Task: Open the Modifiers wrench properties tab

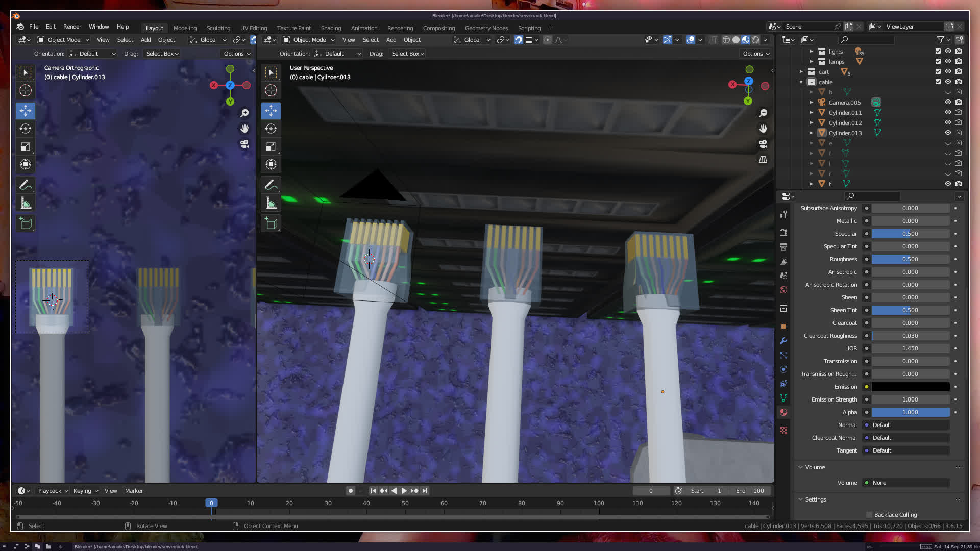Action: [783, 341]
